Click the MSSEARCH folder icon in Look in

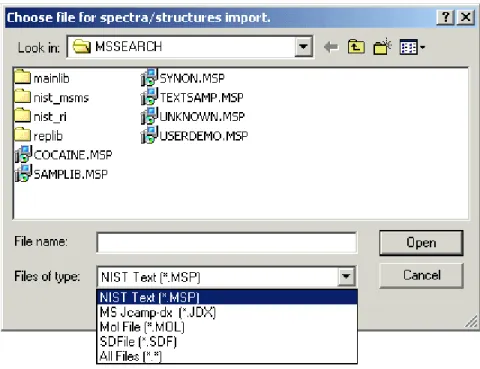(82, 46)
